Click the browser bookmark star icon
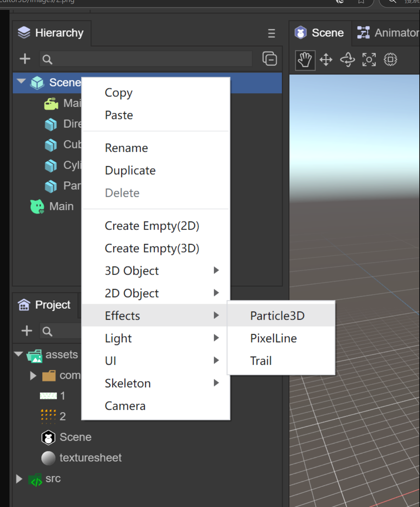 361,2
